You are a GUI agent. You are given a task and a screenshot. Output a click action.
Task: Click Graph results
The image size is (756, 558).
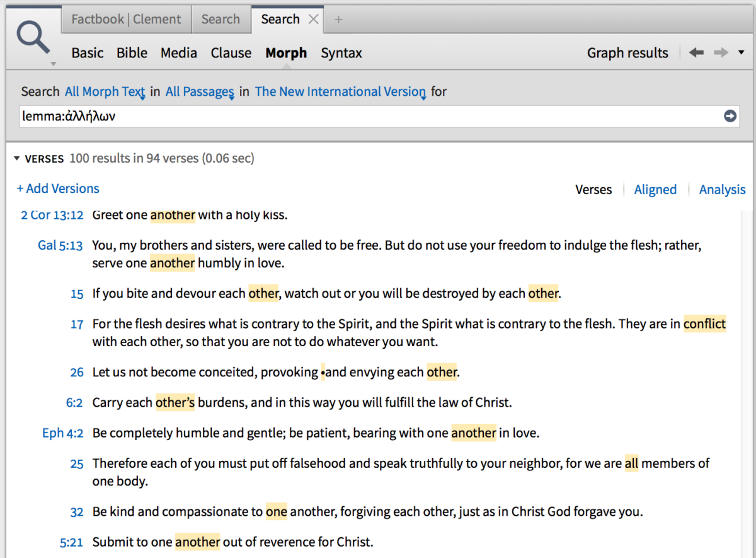627,53
